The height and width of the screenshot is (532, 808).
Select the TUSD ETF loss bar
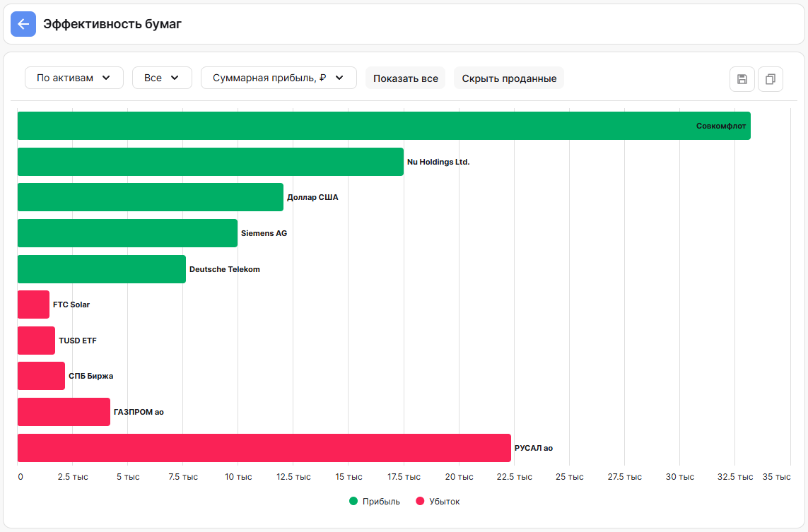tap(36, 341)
